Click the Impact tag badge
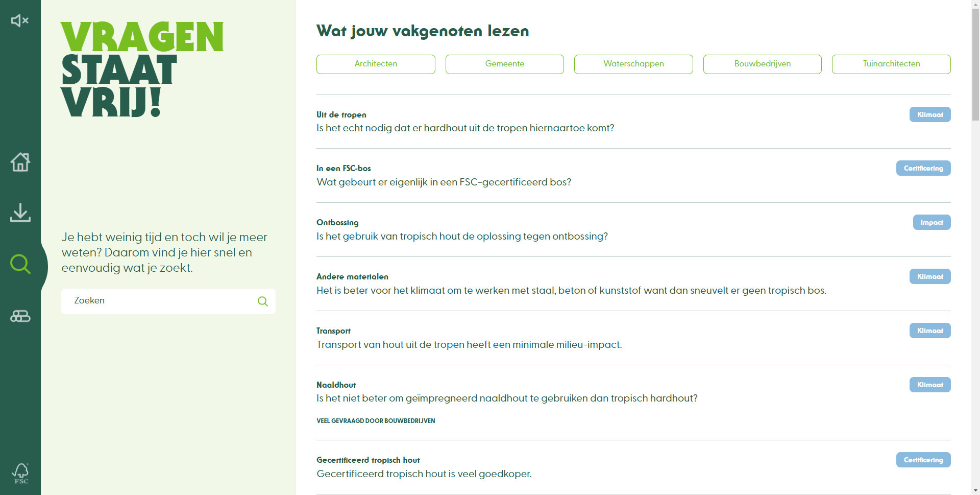This screenshot has width=980, height=495. 932,222
